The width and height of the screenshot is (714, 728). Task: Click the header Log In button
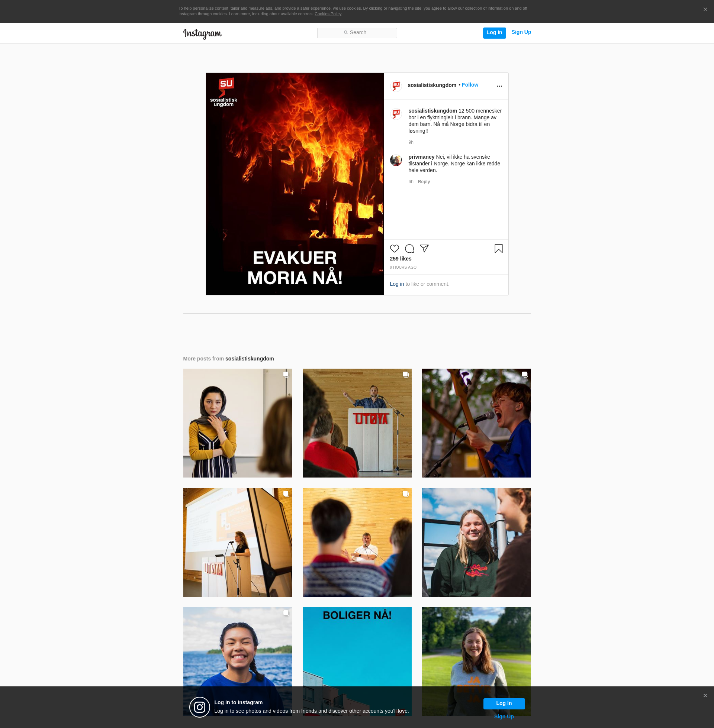pyautogui.click(x=494, y=33)
